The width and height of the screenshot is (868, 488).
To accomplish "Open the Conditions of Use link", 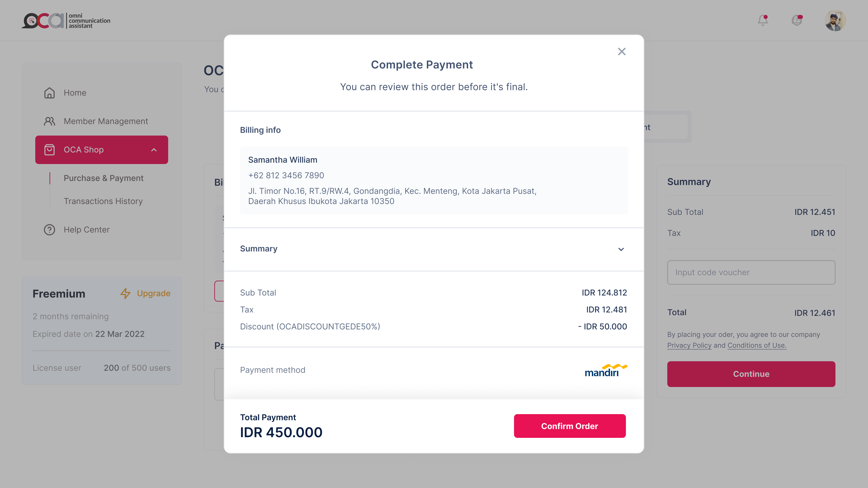I will point(756,345).
